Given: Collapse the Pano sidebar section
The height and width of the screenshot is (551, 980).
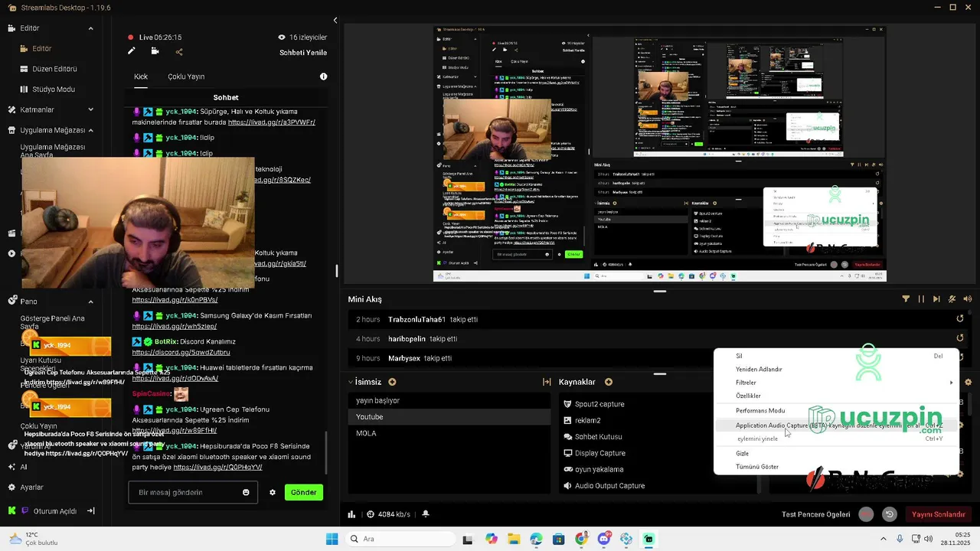Looking at the screenshot, I should pyautogui.click(x=90, y=302).
